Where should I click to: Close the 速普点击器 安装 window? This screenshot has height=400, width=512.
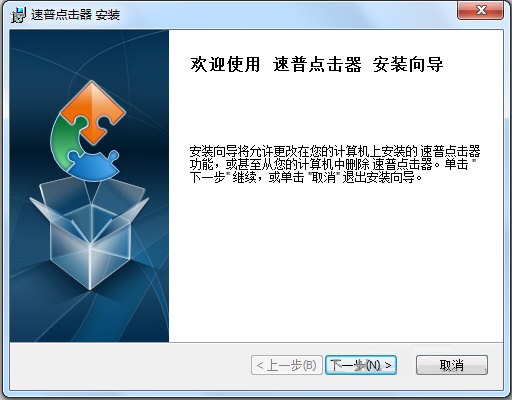[480, 10]
